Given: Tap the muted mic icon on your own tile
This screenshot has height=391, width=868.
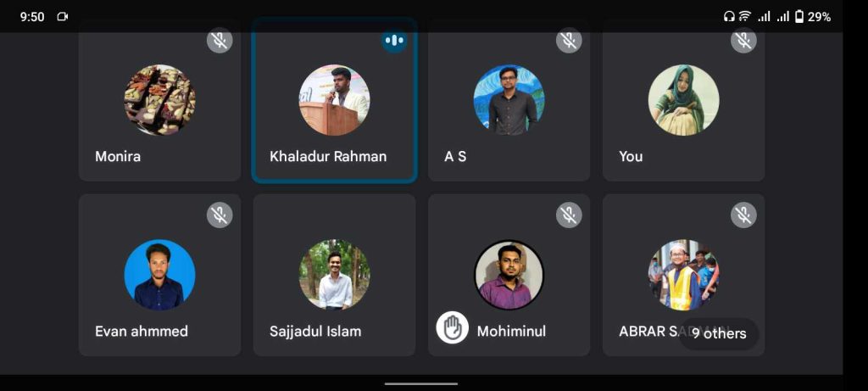Looking at the screenshot, I should pyautogui.click(x=743, y=40).
